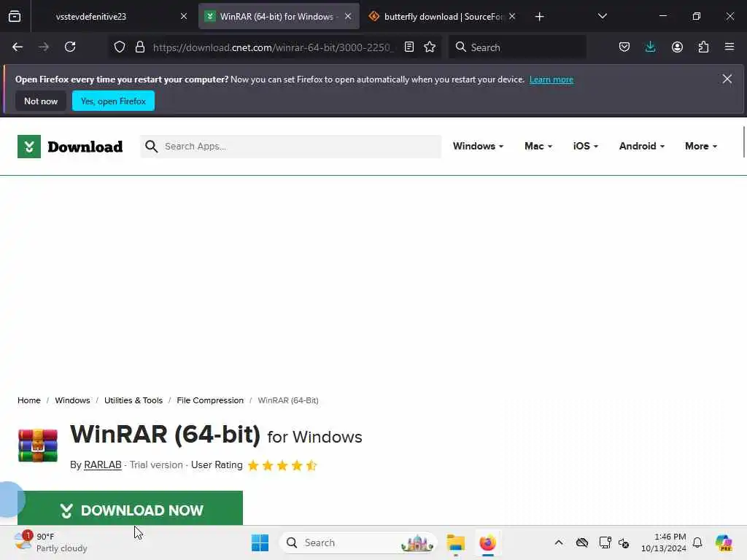Switch to vsstevdefenitive23 tab
The height and width of the screenshot is (560, 747).
(x=91, y=17)
